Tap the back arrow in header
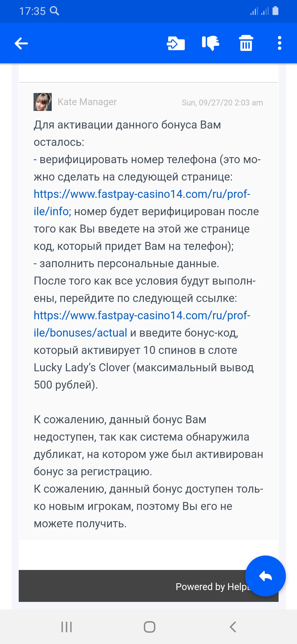This screenshot has width=297, height=644. [x=21, y=43]
